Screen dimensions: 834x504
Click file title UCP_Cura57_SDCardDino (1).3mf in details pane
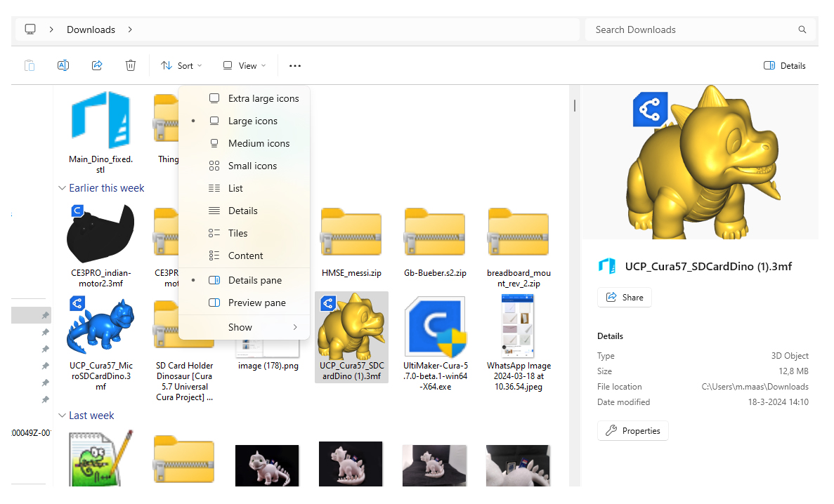[x=708, y=266]
